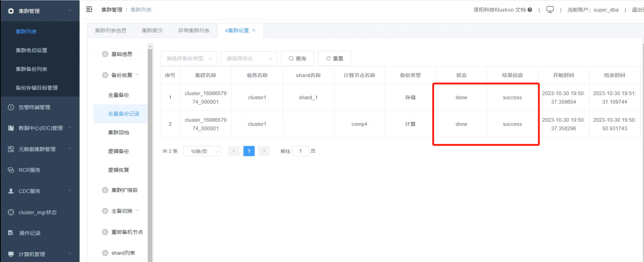This screenshot has height=262, width=644.
Task: Open 请选择备份类型 dropdown
Action: pos(189,58)
